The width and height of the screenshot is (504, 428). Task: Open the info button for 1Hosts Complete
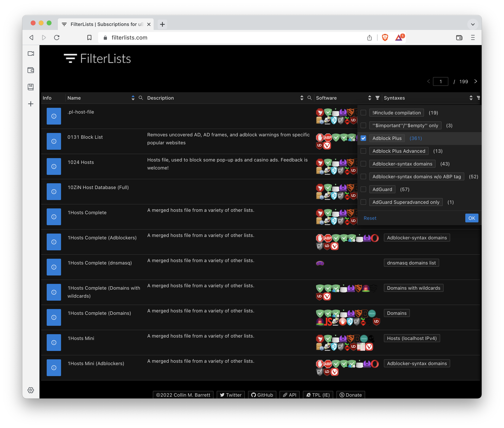click(54, 217)
